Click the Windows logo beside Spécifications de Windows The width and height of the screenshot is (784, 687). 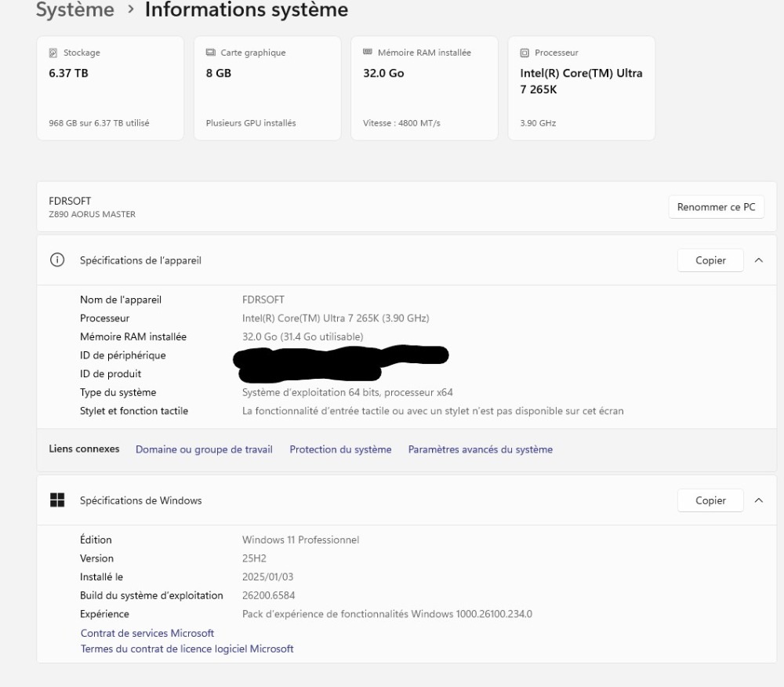pos(56,500)
